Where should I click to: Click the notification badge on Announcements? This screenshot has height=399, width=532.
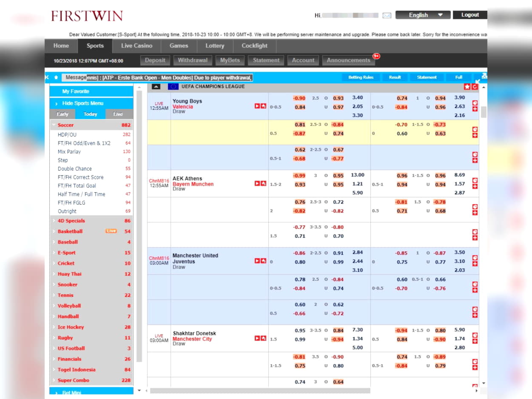coord(376,56)
